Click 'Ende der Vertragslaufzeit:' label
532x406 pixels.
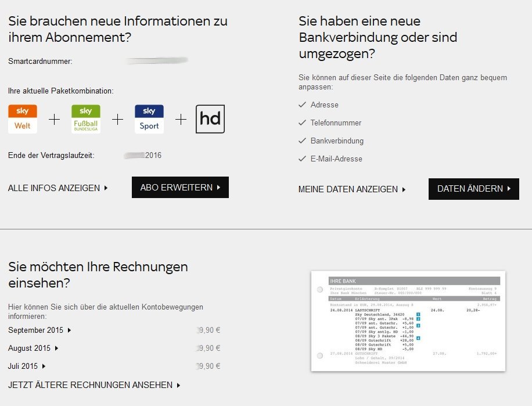51,155
